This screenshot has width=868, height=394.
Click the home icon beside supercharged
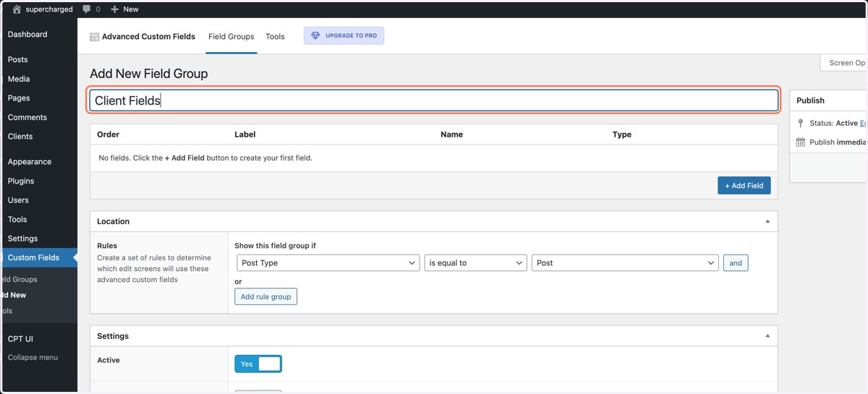point(17,9)
